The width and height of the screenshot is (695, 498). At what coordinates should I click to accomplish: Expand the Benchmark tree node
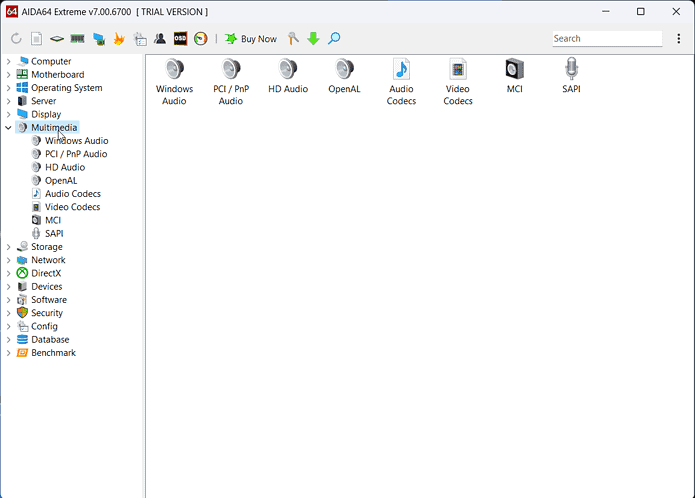click(x=9, y=353)
